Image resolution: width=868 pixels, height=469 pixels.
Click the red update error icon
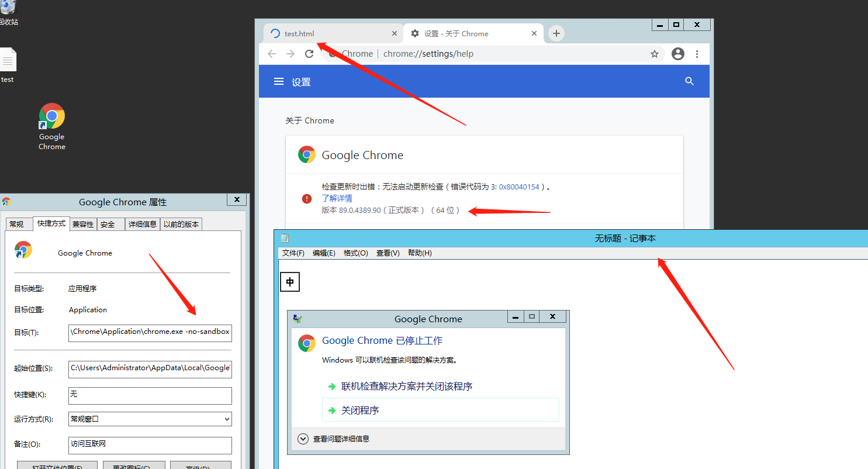[307, 198]
